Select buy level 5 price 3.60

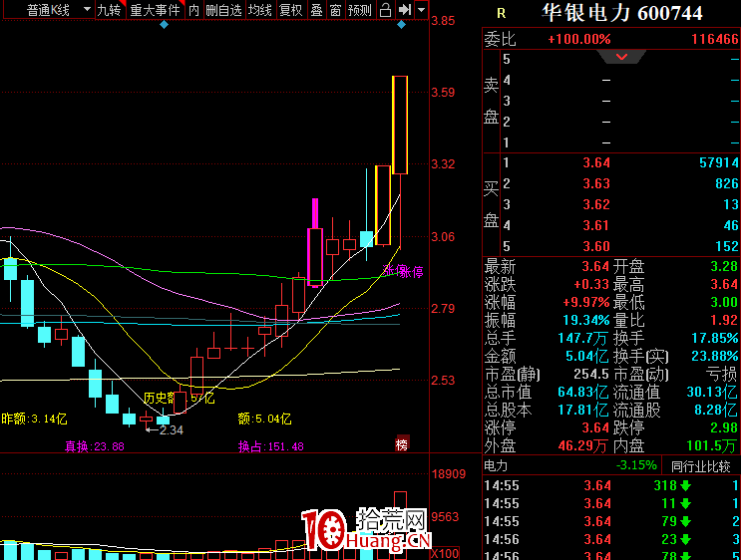pyautogui.click(x=596, y=246)
